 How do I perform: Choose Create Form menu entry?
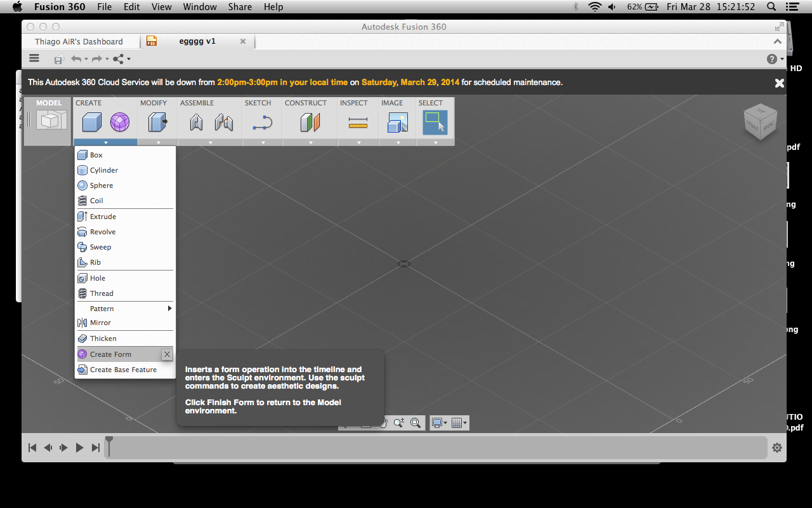pos(119,354)
